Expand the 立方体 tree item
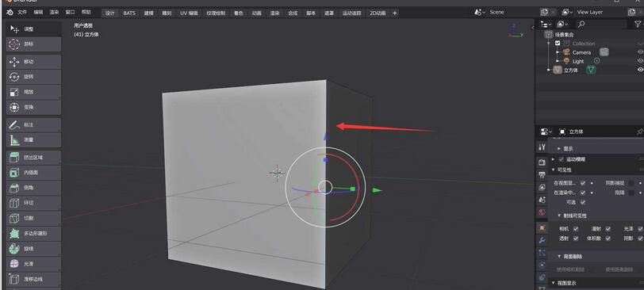The height and width of the screenshot is (290, 644). click(x=549, y=71)
